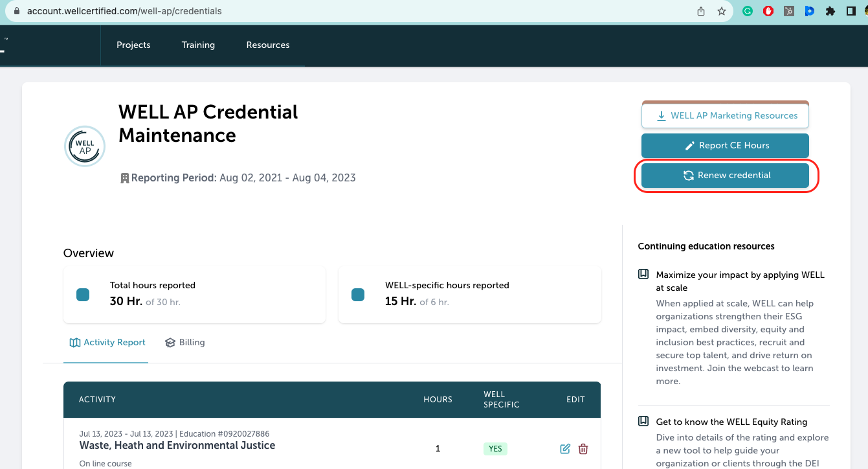Click the WELL AP circular logo
Viewport: 868px width, 469px height.
point(85,146)
